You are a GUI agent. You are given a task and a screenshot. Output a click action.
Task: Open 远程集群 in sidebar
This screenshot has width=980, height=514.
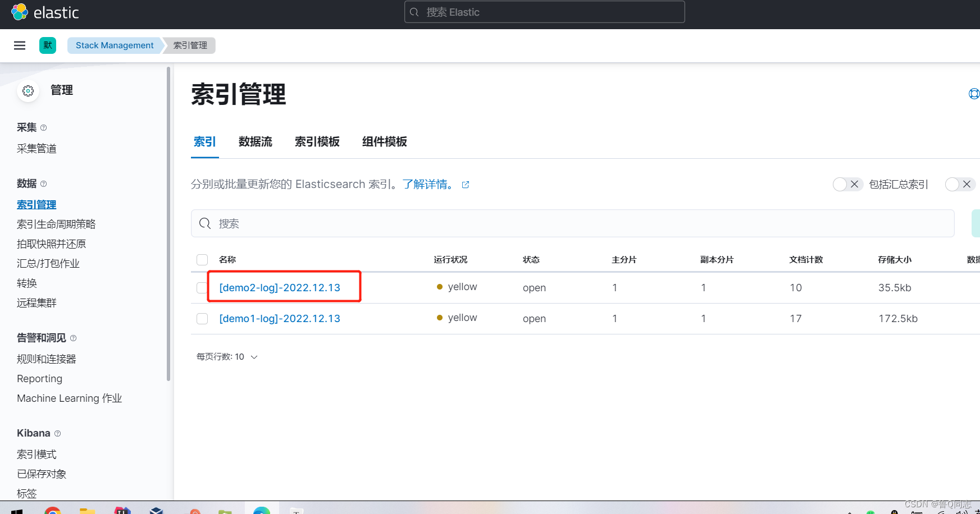37,303
